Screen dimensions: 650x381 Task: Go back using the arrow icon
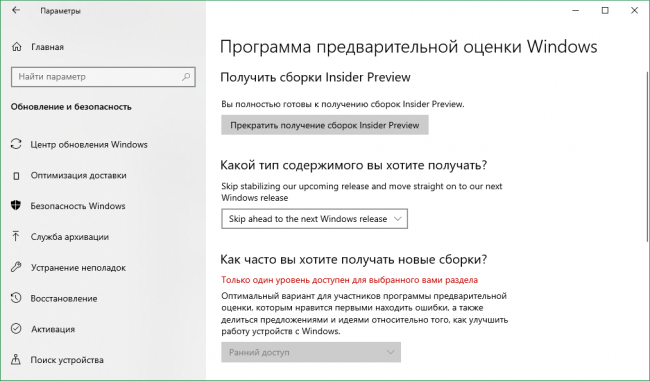[x=16, y=10]
